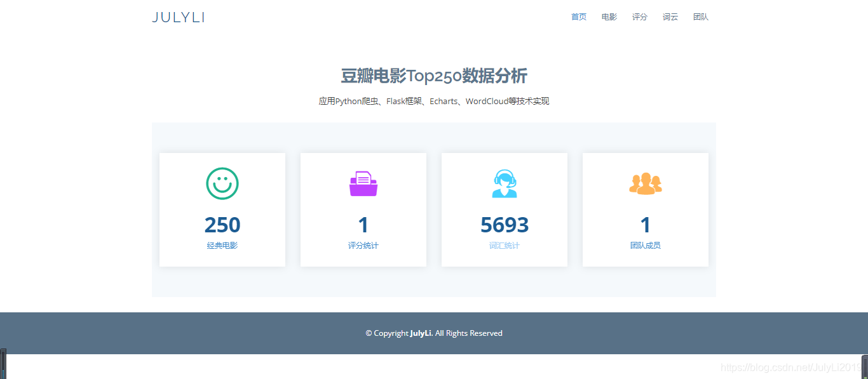Click the JulyLi copyright footer text
Screen dimensions: 868x379
pyautogui.click(x=434, y=333)
